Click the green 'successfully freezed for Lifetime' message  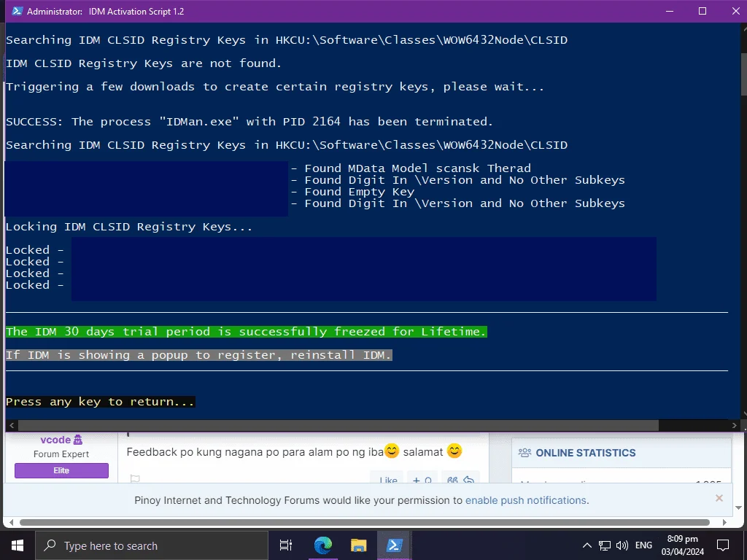pos(247,332)
